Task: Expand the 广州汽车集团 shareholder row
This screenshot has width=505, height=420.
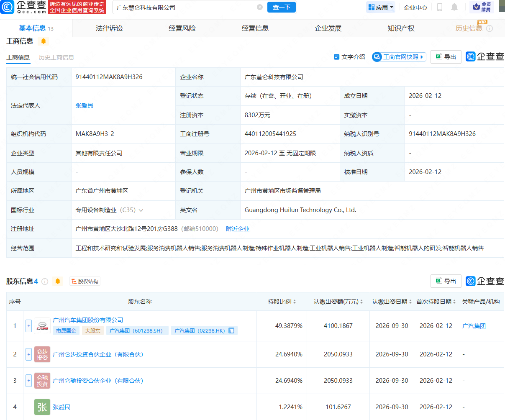Action: (x=28, y=326)
